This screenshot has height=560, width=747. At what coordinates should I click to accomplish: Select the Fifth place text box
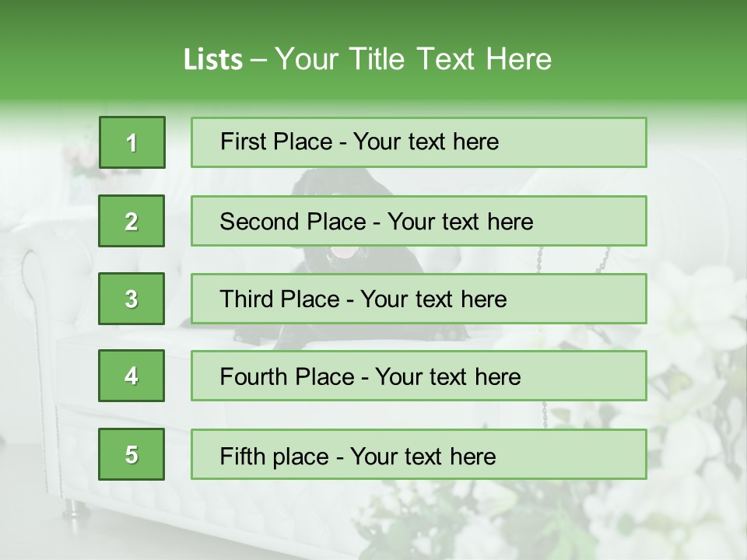click(419, 454)
